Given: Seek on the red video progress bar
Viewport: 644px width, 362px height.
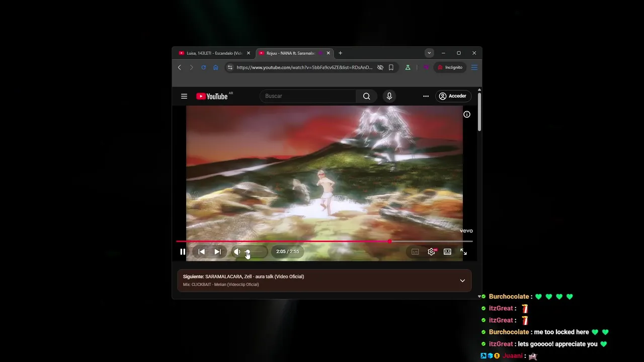Looking at the screenshot, I should [325, 241].
